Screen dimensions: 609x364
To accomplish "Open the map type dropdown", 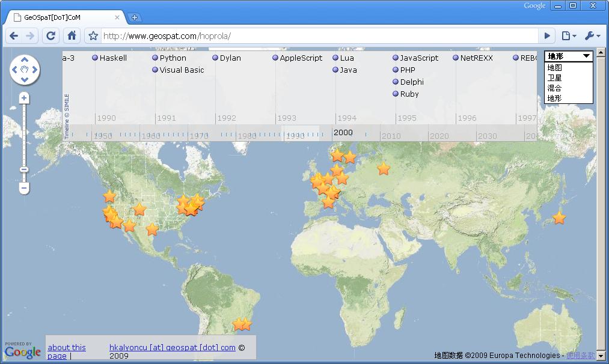I will (x=569, y=56).
